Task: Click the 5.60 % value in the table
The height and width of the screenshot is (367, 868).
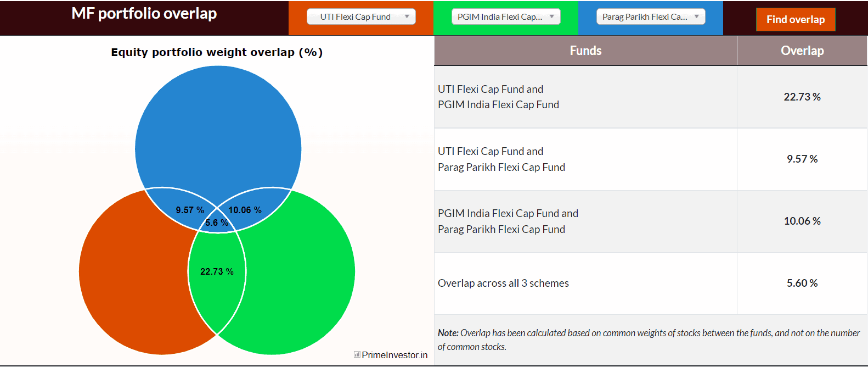Action: [802, 283]
